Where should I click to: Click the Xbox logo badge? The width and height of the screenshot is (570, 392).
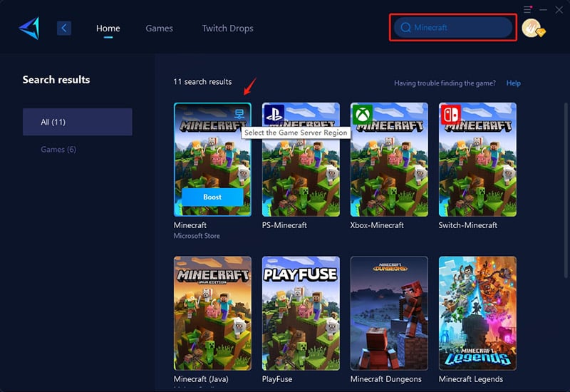[x=363, y=115]
